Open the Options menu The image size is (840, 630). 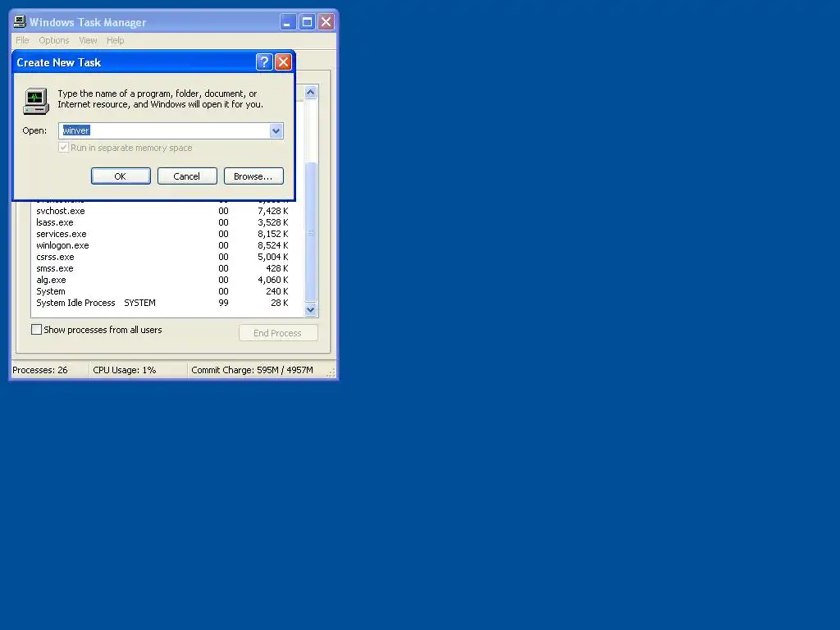[54, 40]
